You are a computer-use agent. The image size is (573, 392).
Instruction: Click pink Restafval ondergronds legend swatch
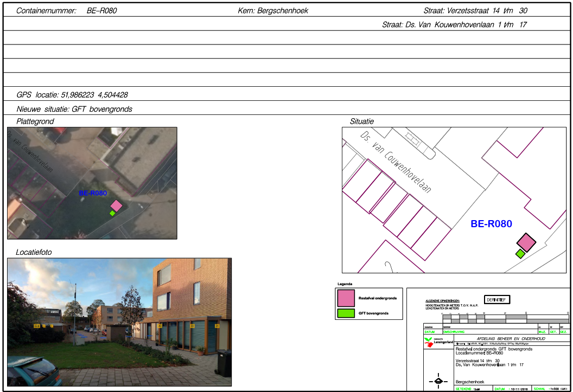[346, 298]
